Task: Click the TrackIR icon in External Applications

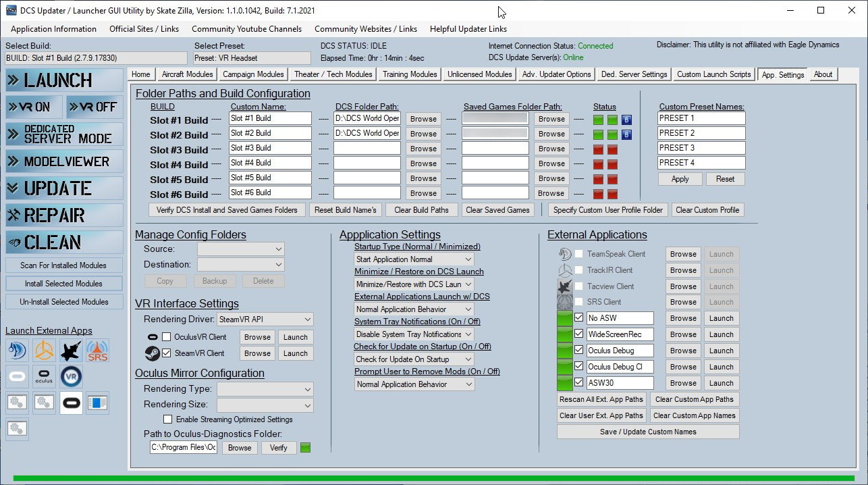Action: point(565,270)
